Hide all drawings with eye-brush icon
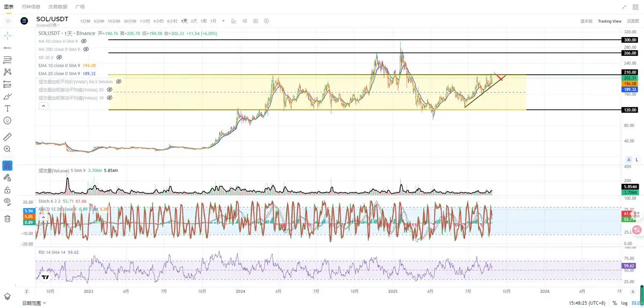Viewport: 644px width, 308px height. (8, 202)
